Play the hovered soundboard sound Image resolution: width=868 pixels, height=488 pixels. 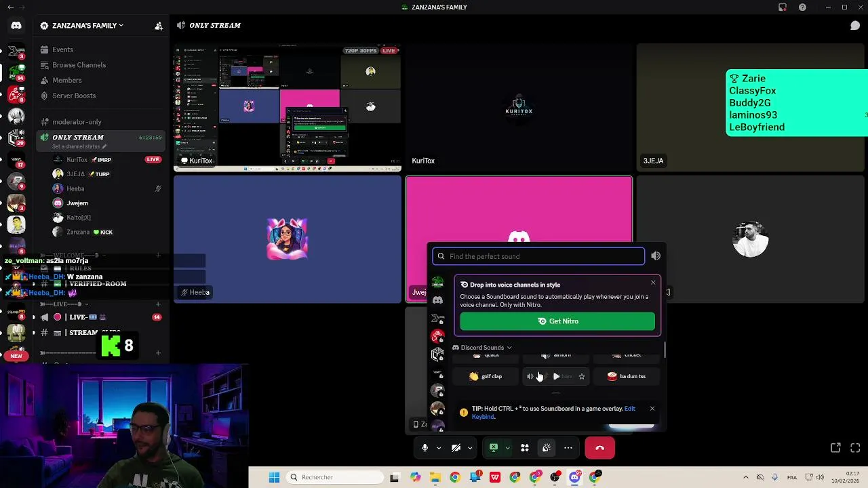[556, 376]
